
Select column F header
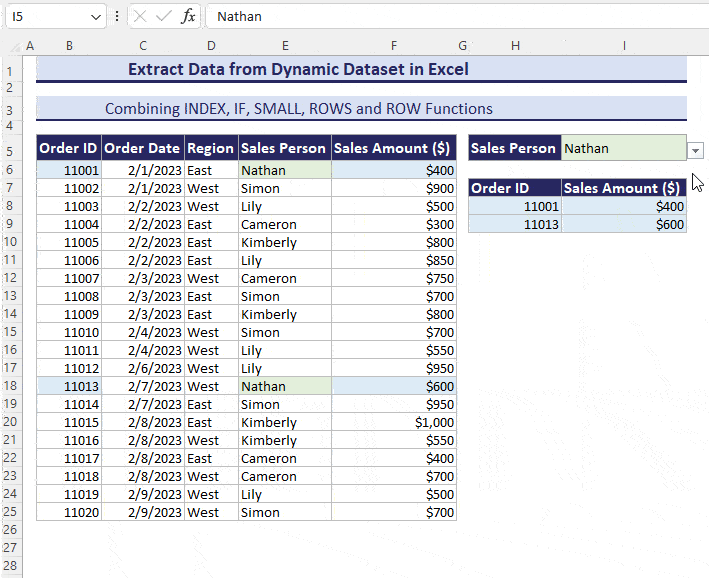(x=394, y=46)
